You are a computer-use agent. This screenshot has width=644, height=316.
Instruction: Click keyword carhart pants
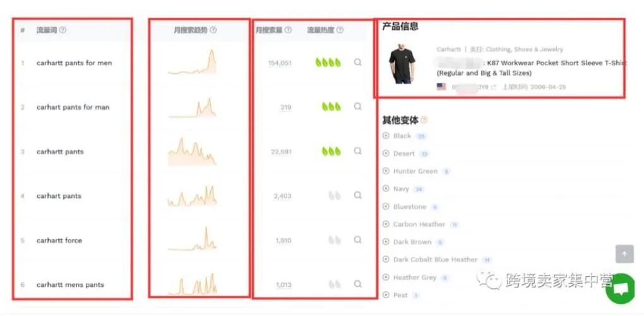(59, 196)
